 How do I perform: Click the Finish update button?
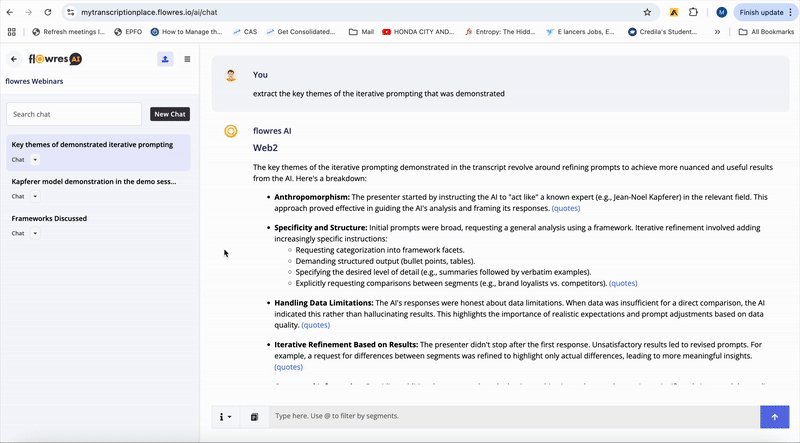pyautogui.click(x=761, y=12)
